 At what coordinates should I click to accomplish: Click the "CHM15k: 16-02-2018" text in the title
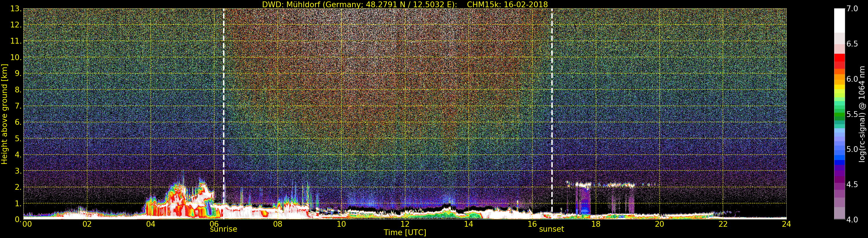pos(507,4)
